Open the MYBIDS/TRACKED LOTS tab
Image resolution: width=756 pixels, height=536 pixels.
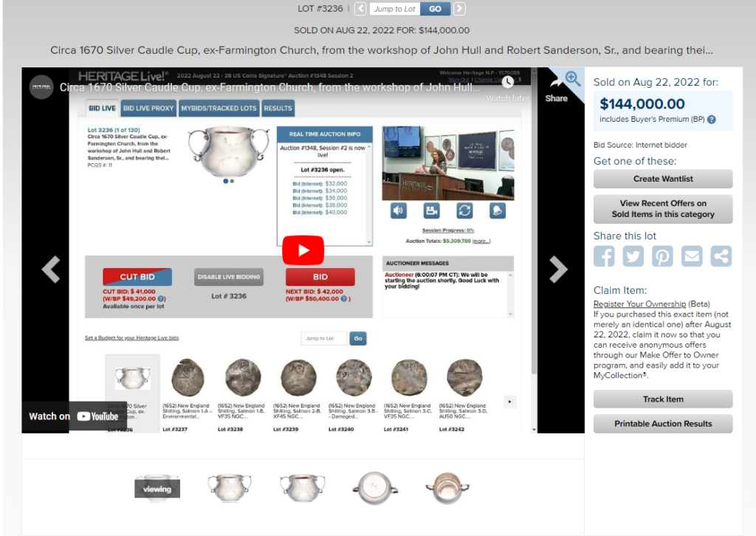click(219, 109)
